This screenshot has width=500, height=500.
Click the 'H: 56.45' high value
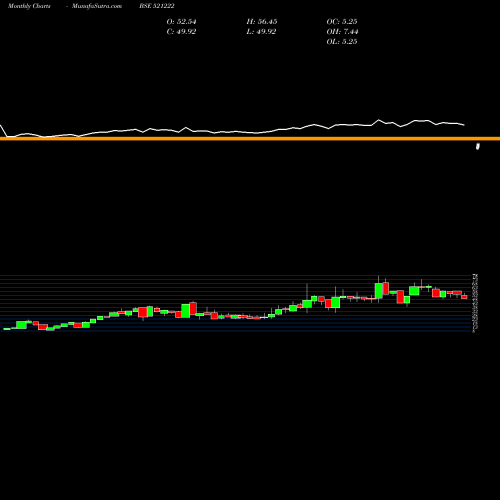click(262, 22)
